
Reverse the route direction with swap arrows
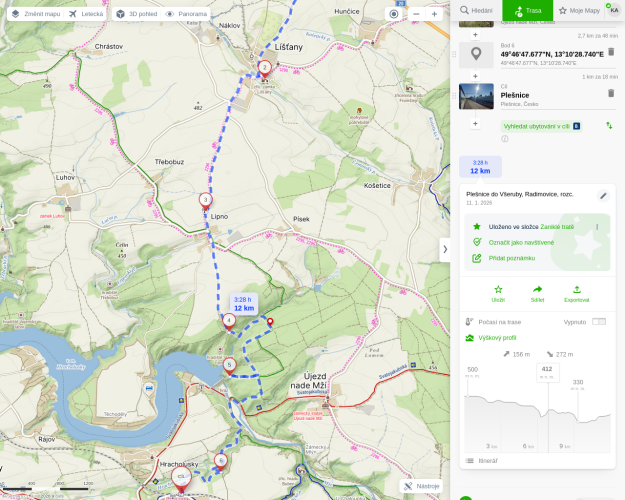click(609, 126)
